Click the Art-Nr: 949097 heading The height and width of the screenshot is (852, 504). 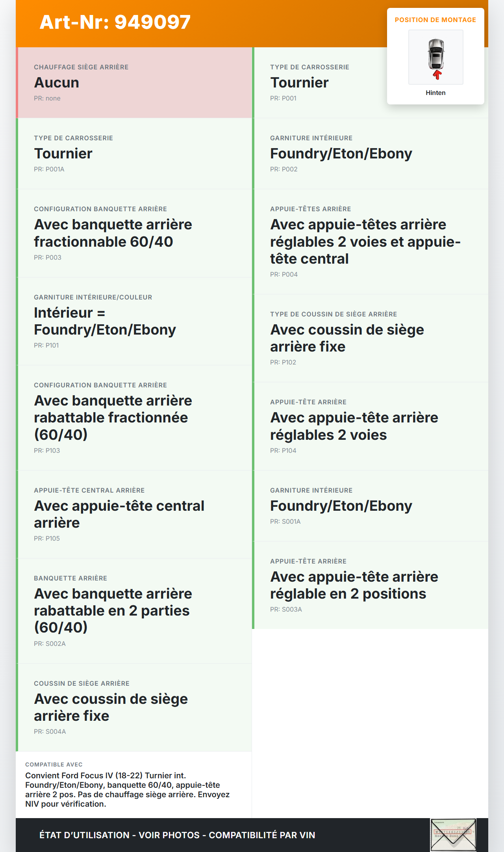click(115, 22)
